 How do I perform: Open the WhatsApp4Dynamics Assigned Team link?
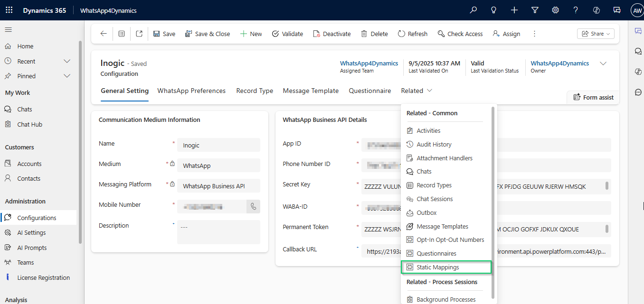369,63
